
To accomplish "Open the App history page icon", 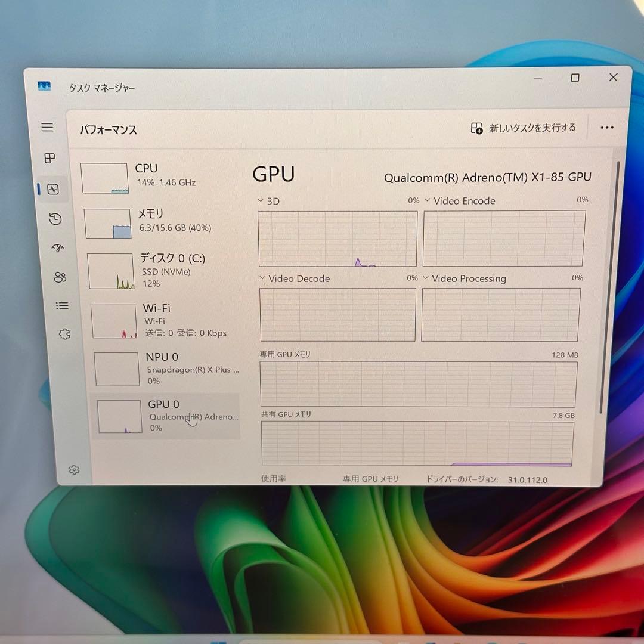I will click(55, 219).
